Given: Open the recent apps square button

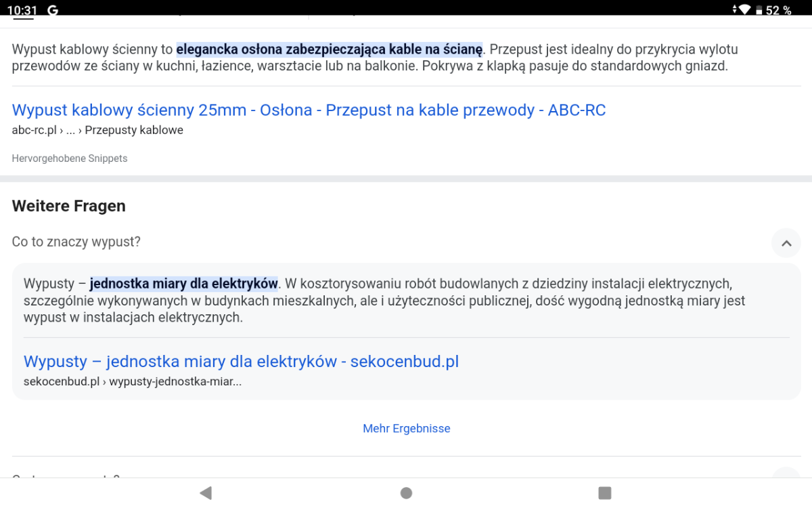Looking at the screenshot, I should click(x=605, y=492).
